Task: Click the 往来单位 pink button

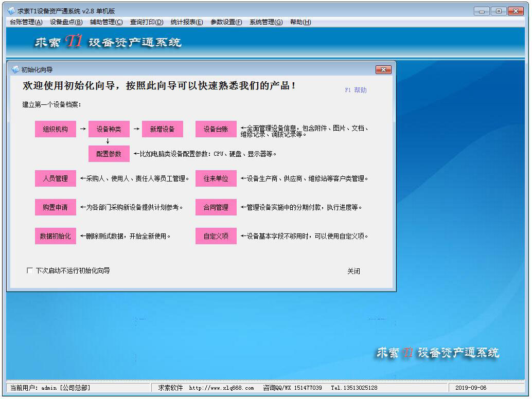Action: [x=216, y=178]
